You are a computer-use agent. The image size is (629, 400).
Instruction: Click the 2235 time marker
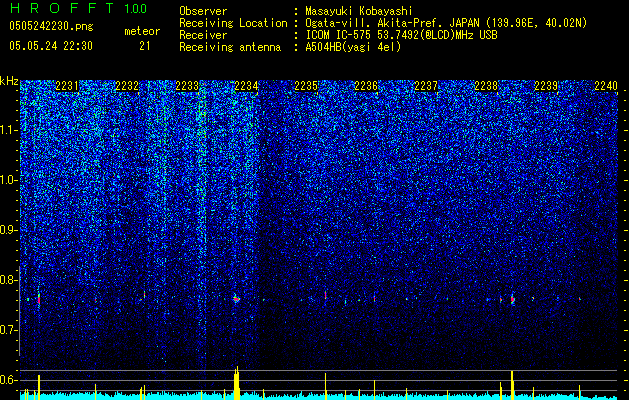(x=306, y=86)
